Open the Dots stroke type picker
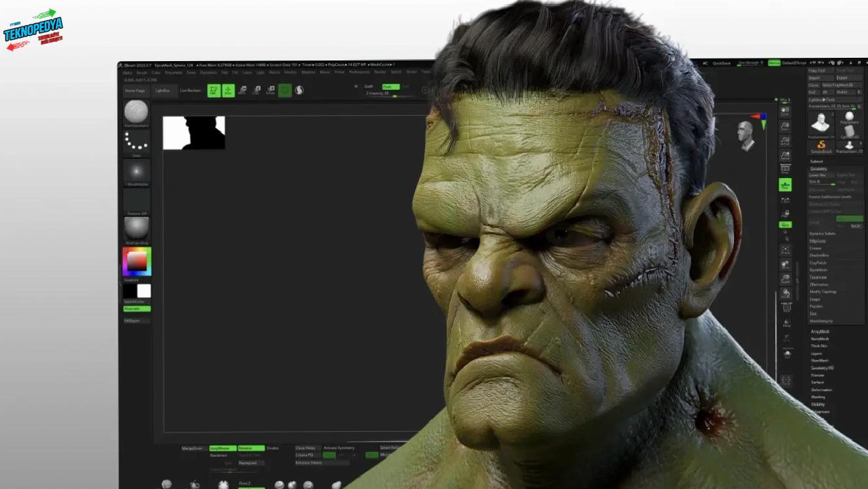 137,141
